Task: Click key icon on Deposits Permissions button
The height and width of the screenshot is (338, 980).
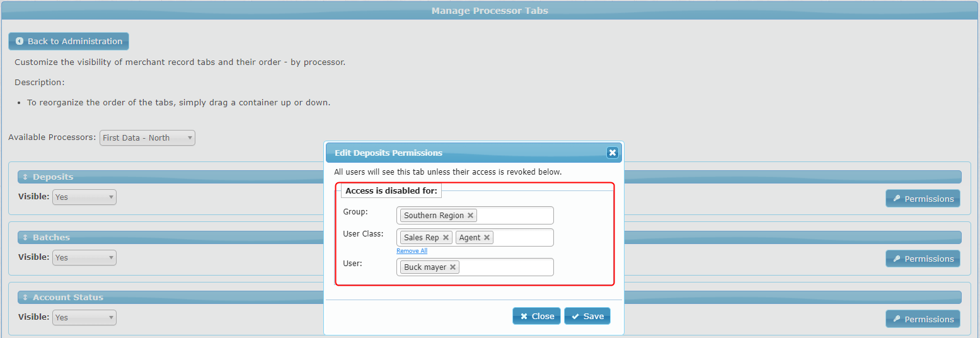Action: coord(896,199)
